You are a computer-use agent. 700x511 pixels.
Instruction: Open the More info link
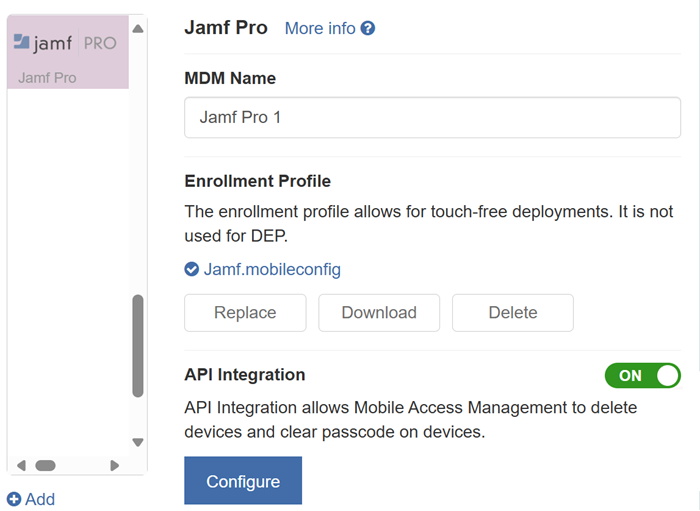pos(320,28)
